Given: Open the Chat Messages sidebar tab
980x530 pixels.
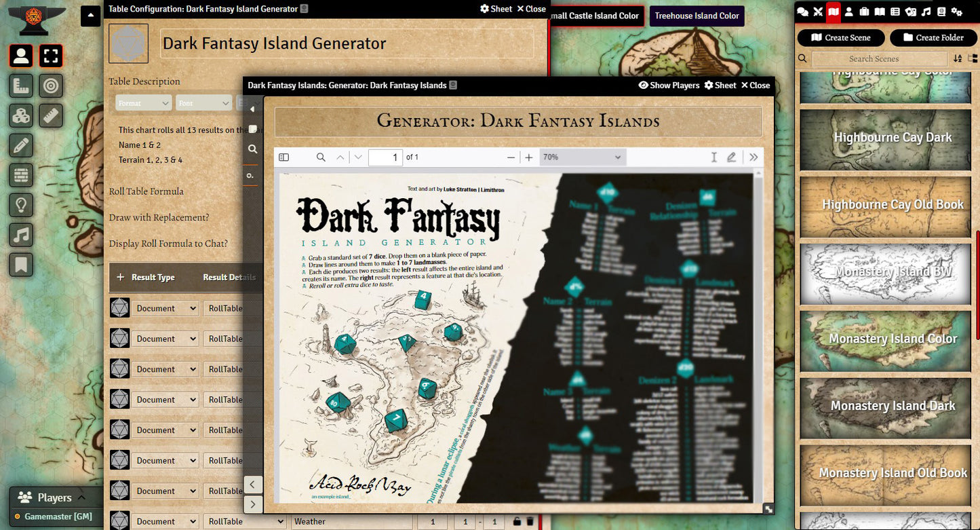Looking at the screenshot, I should click(802, 12).
